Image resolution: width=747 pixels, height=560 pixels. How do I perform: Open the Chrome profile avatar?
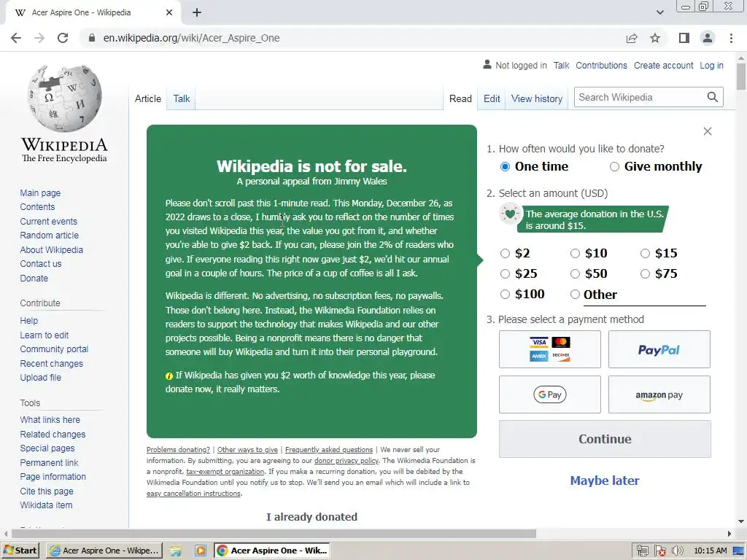(x=708, y=38)
